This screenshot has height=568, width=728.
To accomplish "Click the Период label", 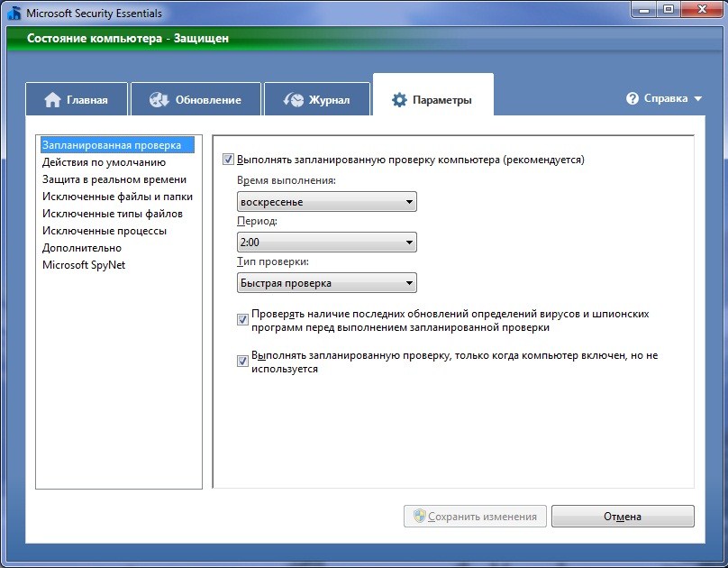I will (x=257, y=221).
